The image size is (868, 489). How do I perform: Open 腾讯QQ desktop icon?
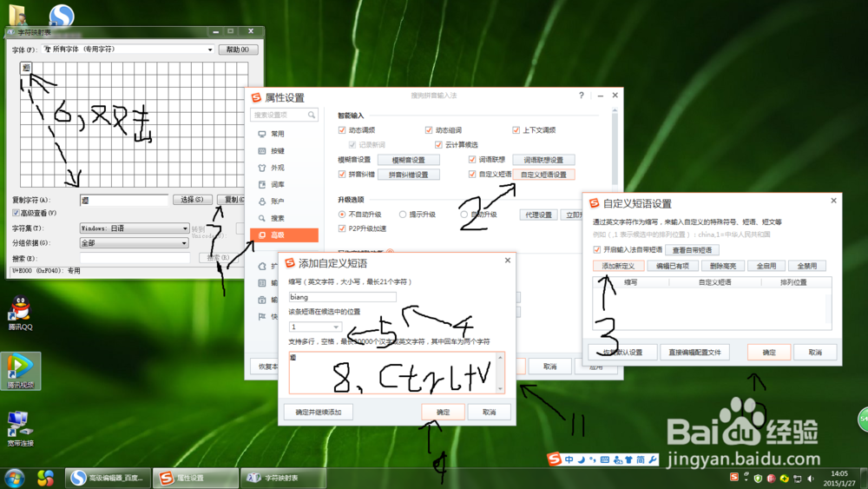(21, 313)
